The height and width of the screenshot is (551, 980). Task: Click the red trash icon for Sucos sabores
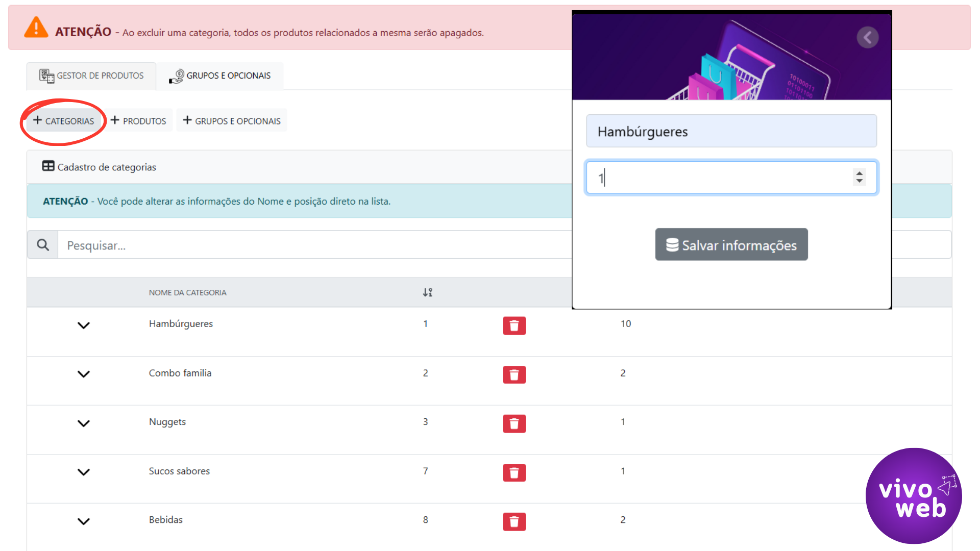tap(514, 472)
